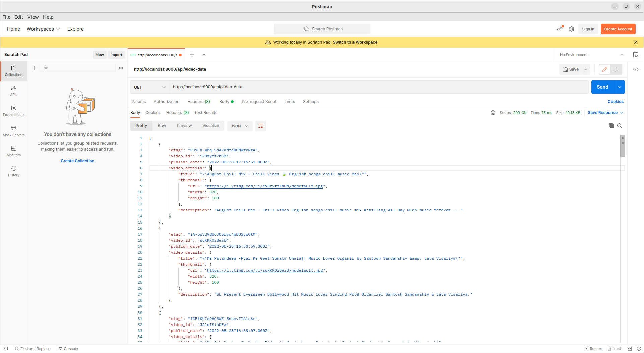Open the Environments sidebar panel

(x=14, y=111)
